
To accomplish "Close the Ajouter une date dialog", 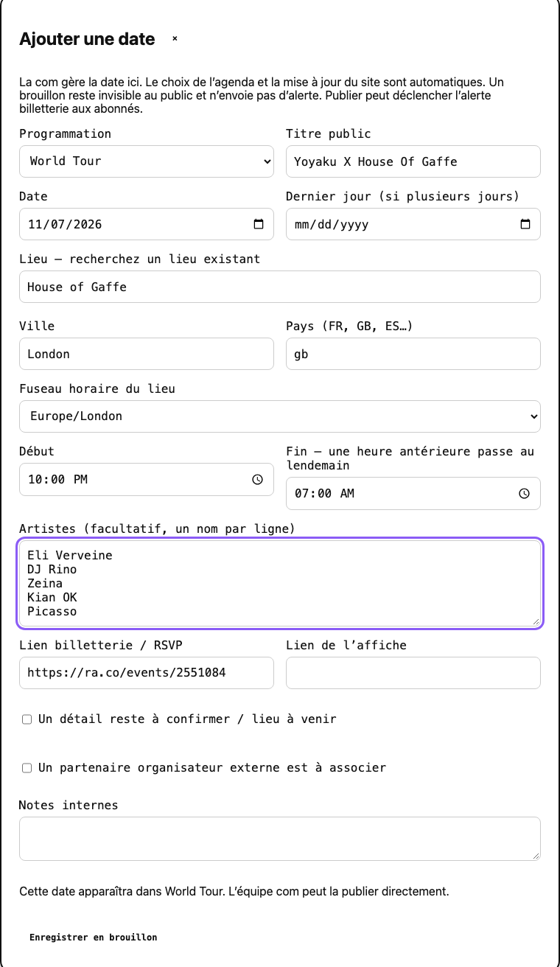I will point(175,39).
